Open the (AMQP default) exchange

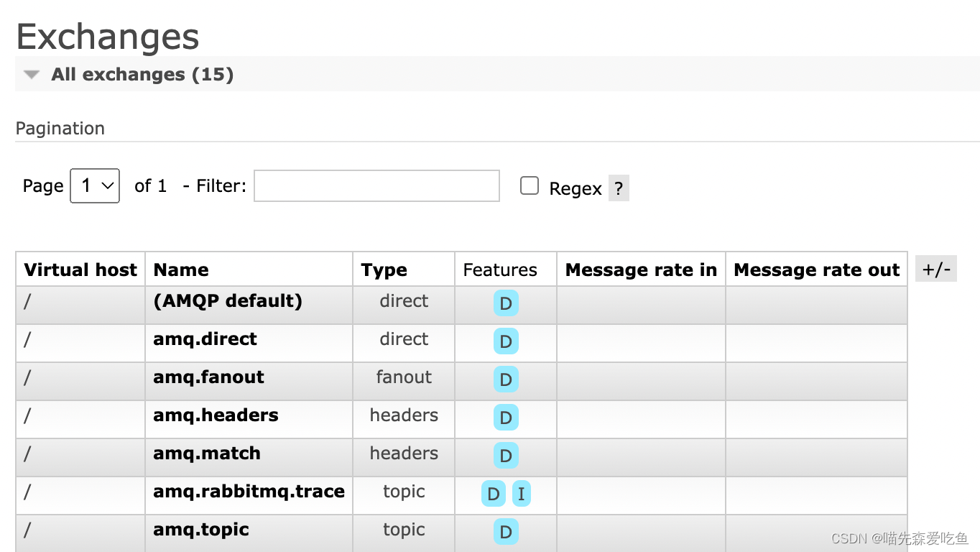click(228, 301)
